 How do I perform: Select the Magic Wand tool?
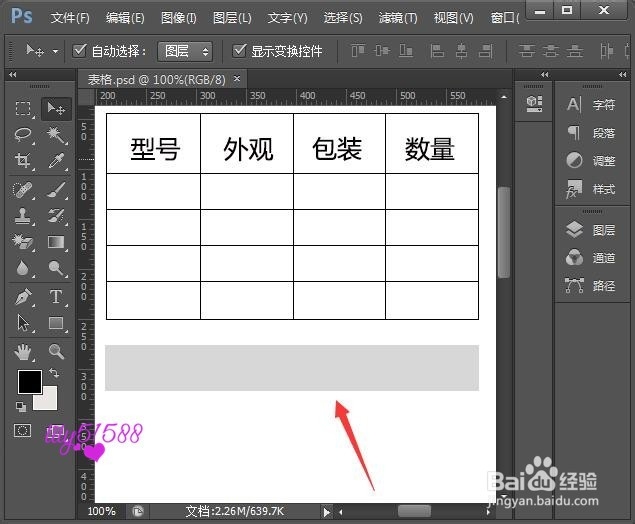[x=56, y=134]
